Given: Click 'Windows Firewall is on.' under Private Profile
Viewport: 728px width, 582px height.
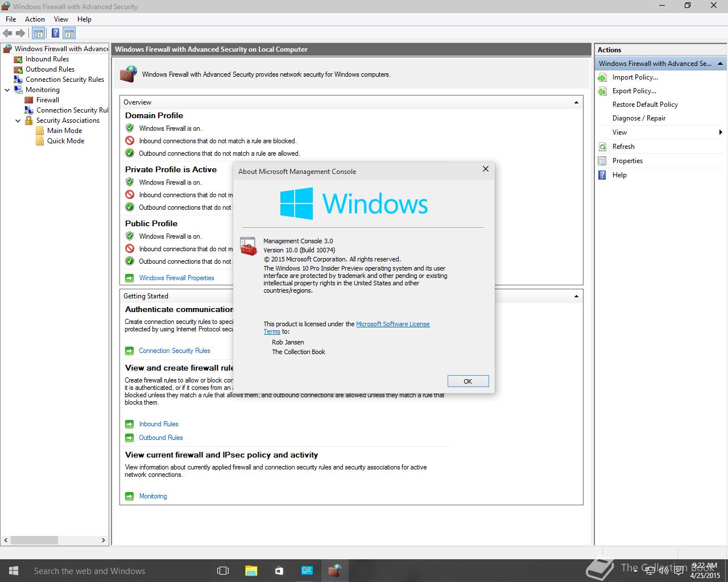Looking at the screenshot, I should coord(170,182).
